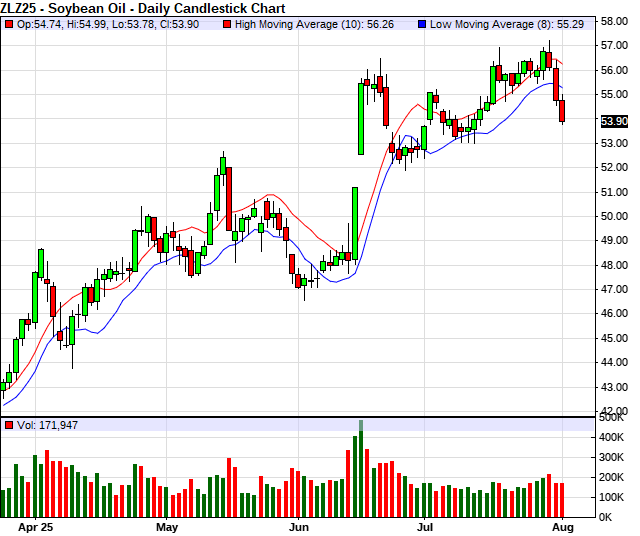640x536 pixels.
Task: Click the Op/Hi/Lo/Cl price readout text
Action: pyautogui.click(x=108, y=24)
